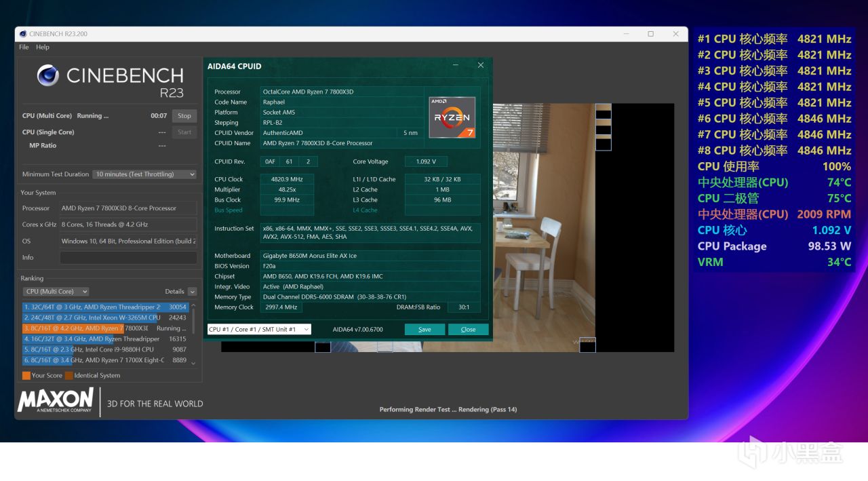Click the AMD Ryzen 7 badge image

click(x=452, y=117)
